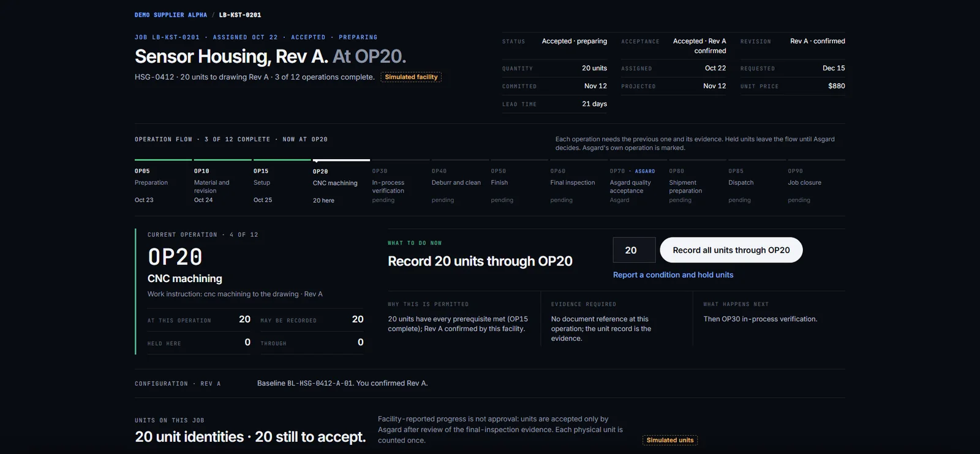Screen dimensions: 980x454
Task: Click the Status value 'Accepted · preparing'
Action: point(575,41)
